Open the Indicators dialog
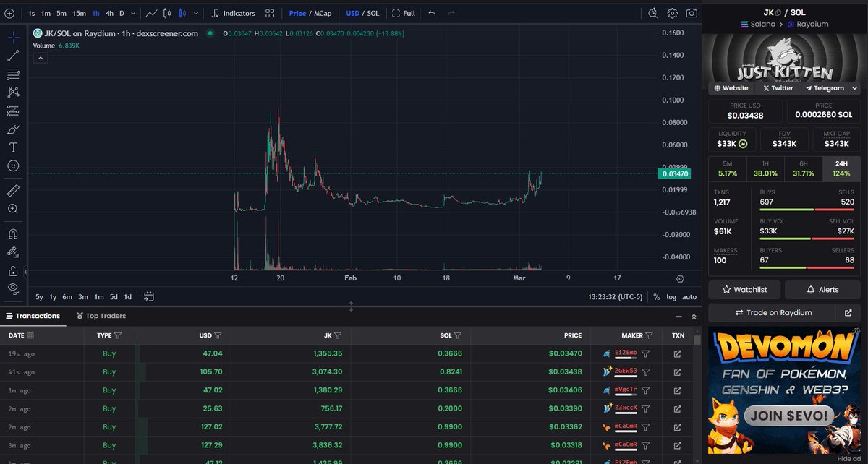Viewport: 868px width, 464px height. pos(233,13)
